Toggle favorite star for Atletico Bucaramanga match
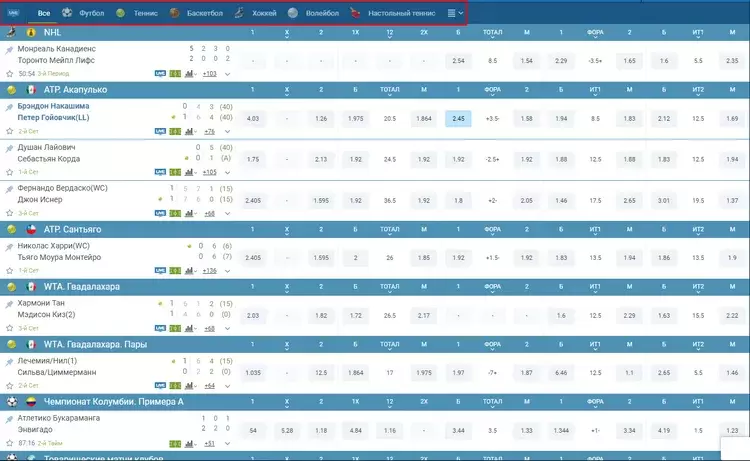 tap(9, 443)
